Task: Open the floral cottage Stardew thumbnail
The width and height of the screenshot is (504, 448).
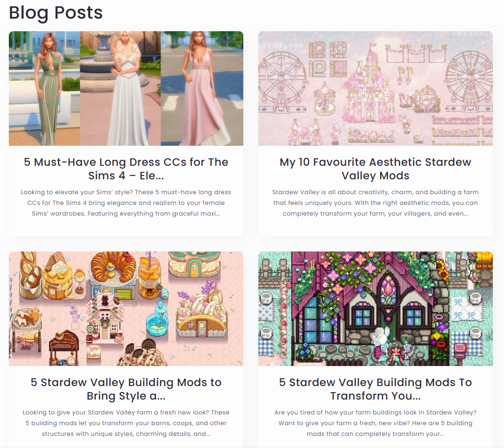Action: tap(376, 309)
